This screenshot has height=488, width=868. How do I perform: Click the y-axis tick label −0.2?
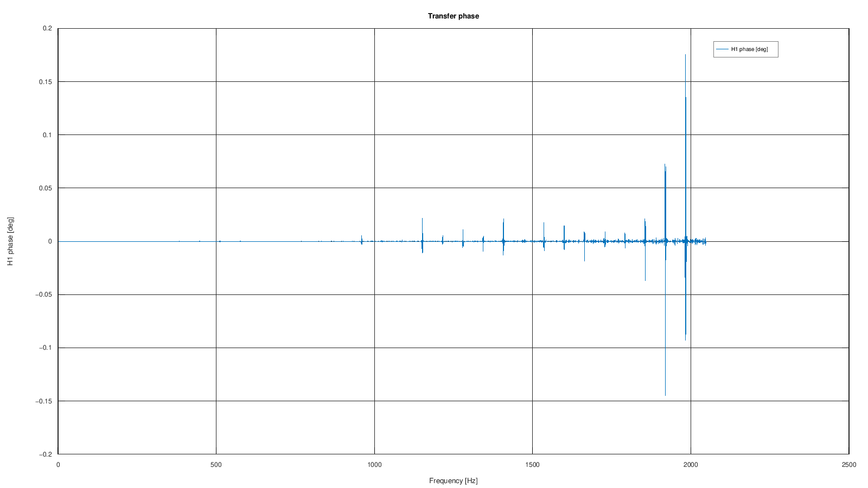pos(46,454)
